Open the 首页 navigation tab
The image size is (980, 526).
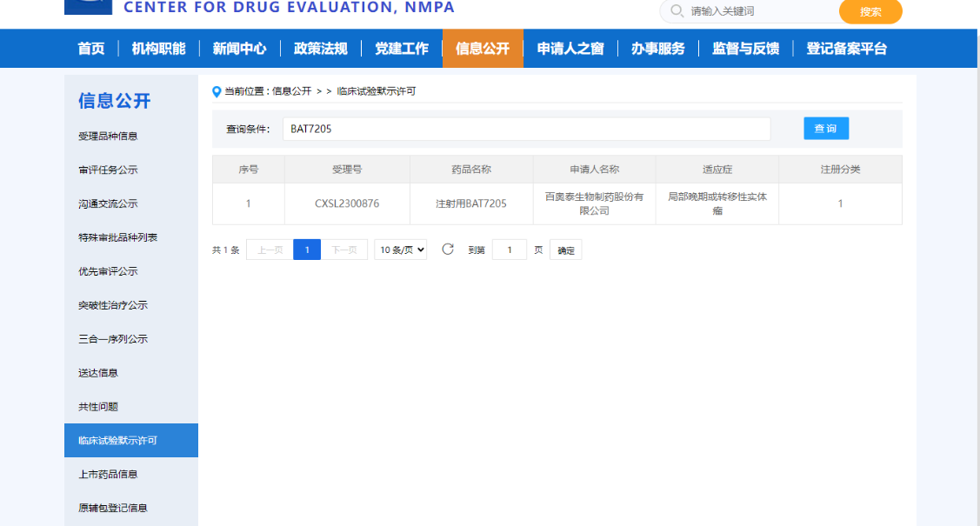[x=90, y=49]
